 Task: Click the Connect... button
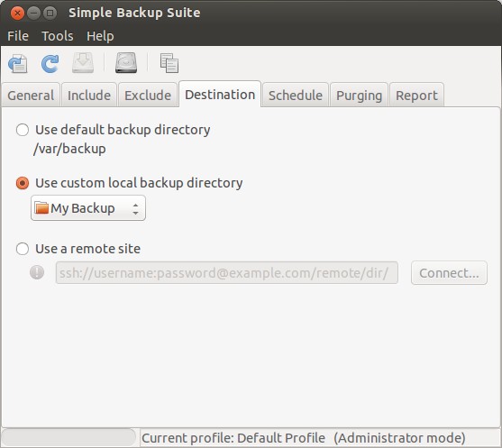(x=449, y=273)
